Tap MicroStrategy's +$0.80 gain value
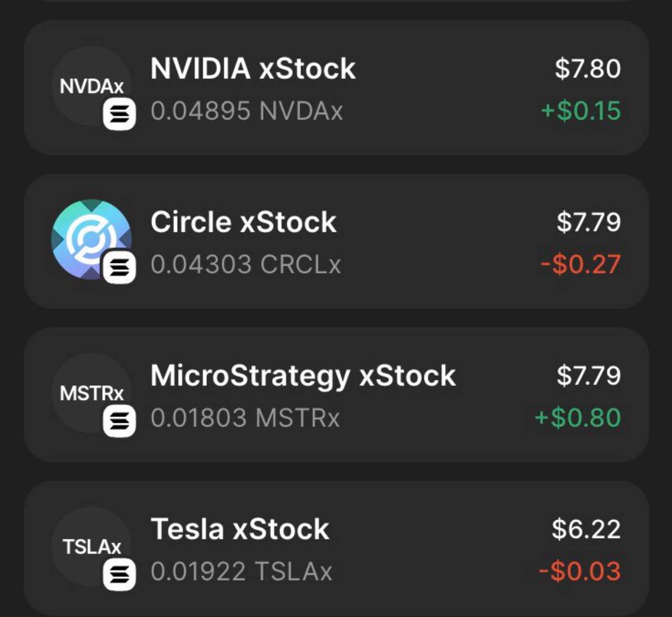The image size is (672, 617). coord(577,418)
